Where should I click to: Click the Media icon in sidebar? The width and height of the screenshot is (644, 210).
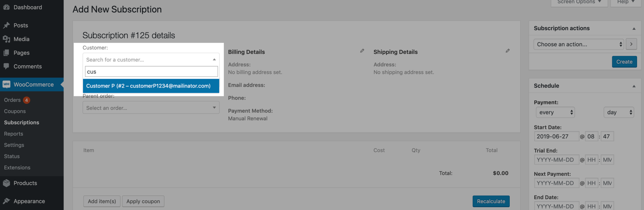point(6,39)
